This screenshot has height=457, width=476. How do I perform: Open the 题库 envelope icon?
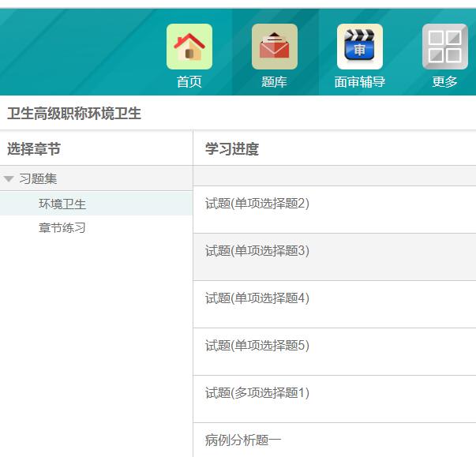(275, 47)
